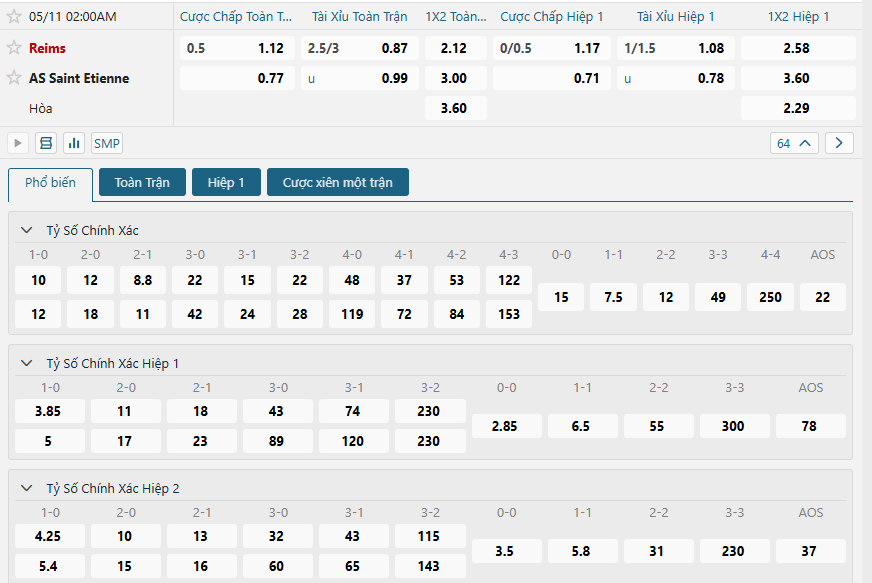This screenshot has height=583, width=872.
Task: Click the SMP button
Action: tap(107, 143)
